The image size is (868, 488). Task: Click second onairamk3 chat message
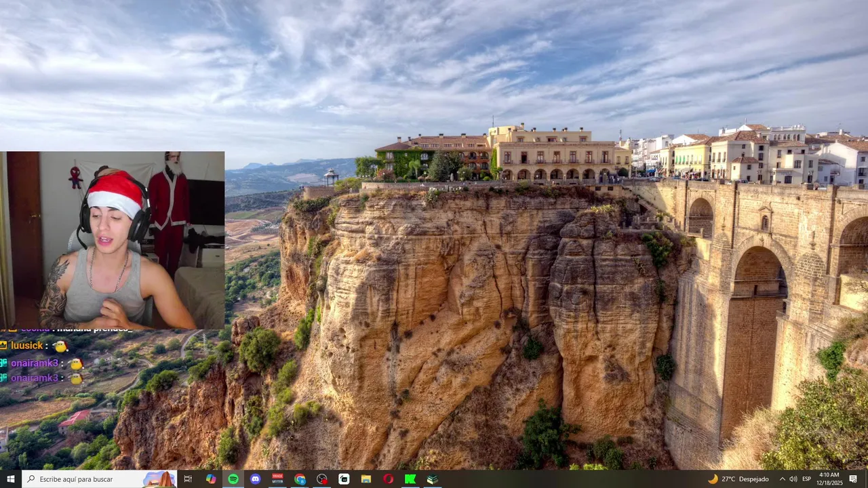click(41, 378)
